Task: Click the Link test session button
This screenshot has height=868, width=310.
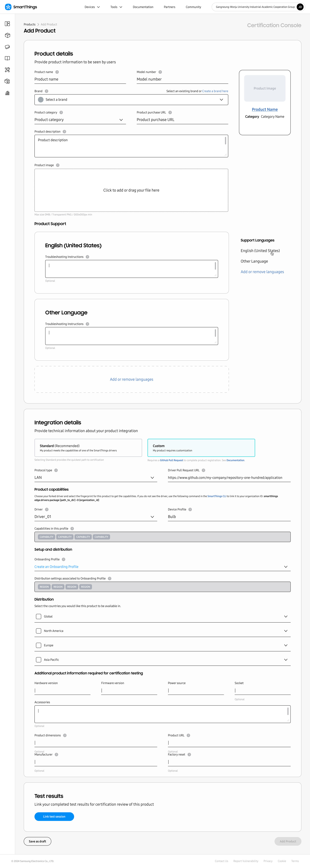Action: 54,816
